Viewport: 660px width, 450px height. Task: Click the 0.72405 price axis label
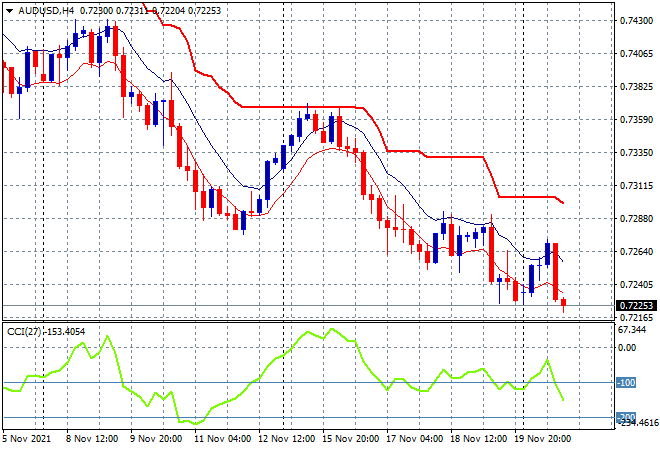pos(636,285)
